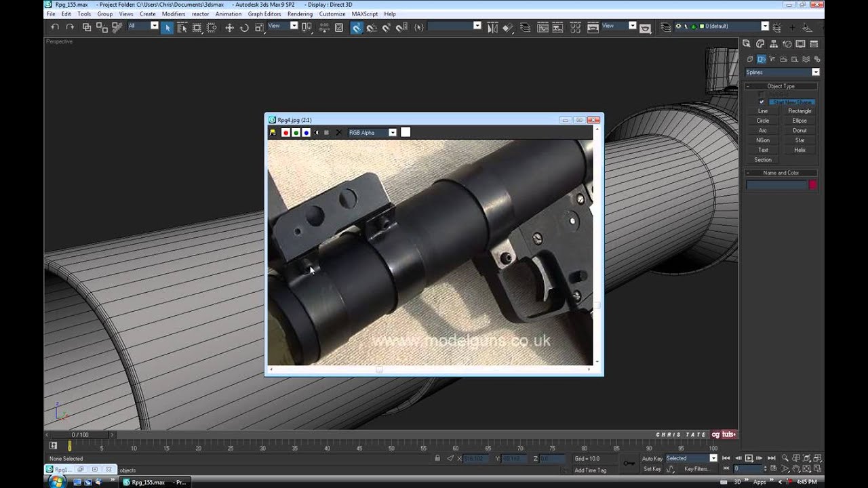Screen dimensions: 868x488
Task: Open Render Scene dialog
Action: tap(593, 27)
